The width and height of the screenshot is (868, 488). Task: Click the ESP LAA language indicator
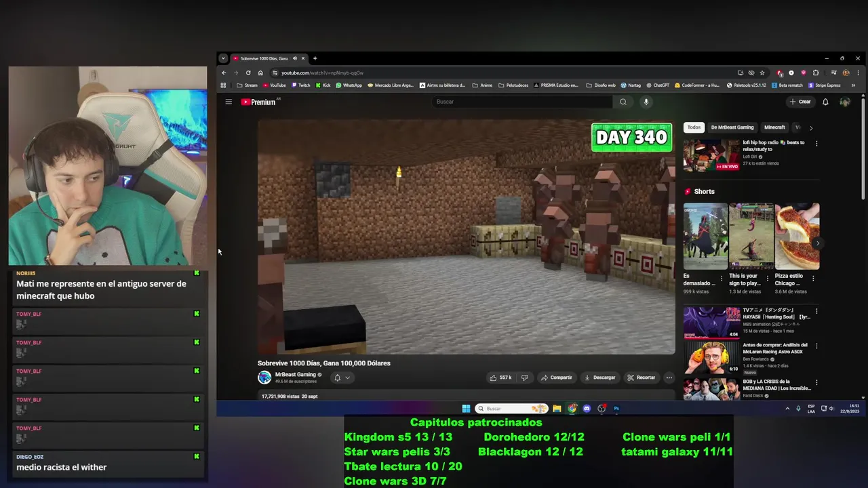pyautogui.click(x=811, y=409)
